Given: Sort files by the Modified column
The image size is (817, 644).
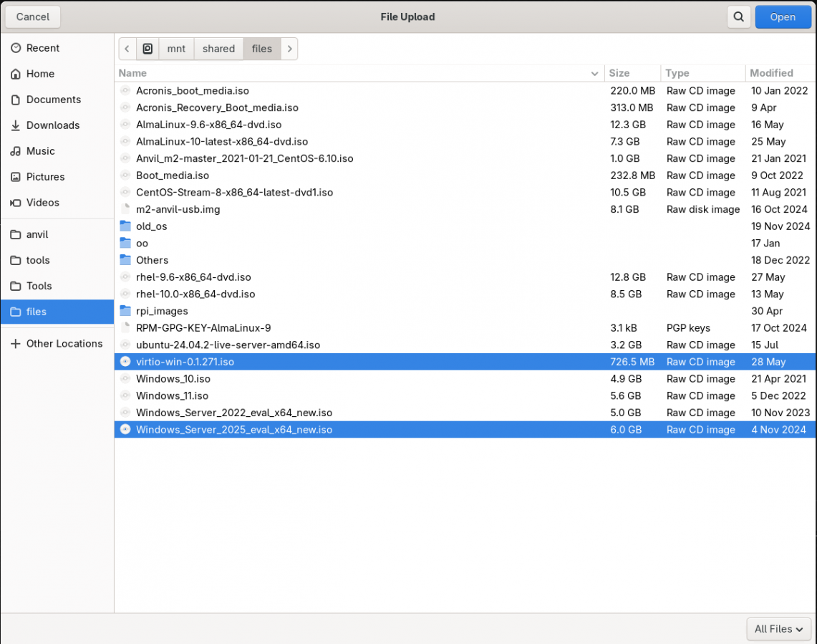Looking at the screenshot, I should [771, 73].
